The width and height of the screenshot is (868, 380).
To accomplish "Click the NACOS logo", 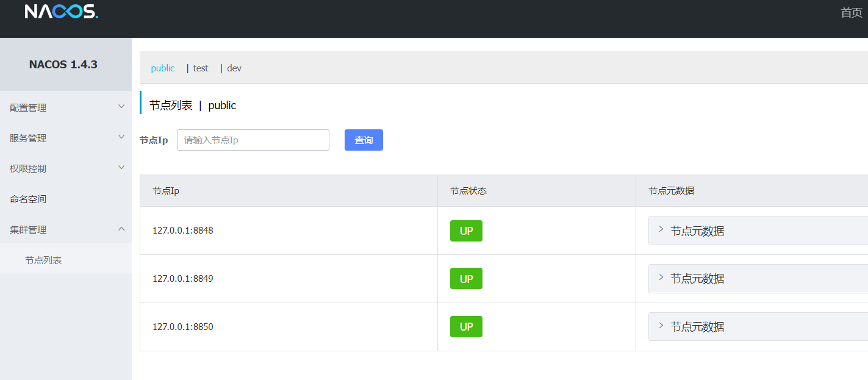I will coord(61,12).
